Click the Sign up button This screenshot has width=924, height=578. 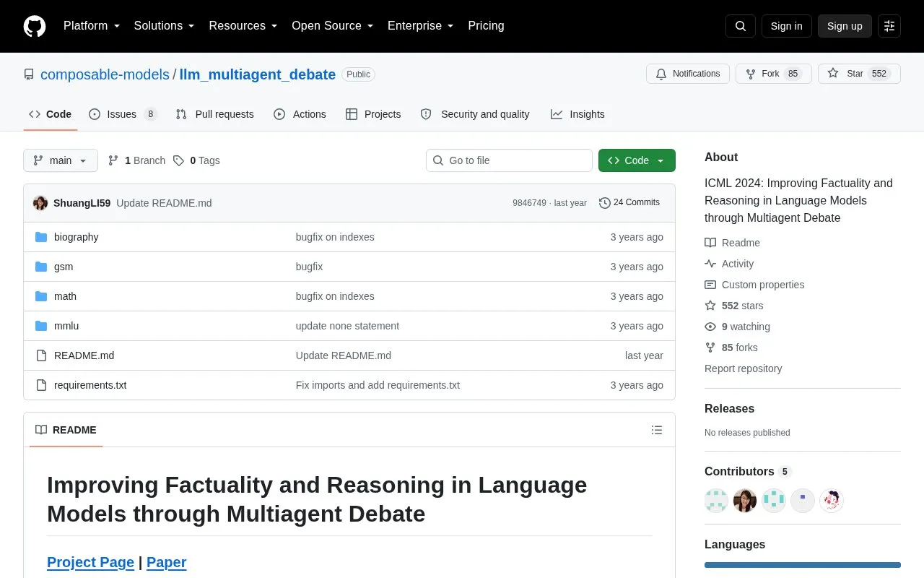pyautogui.click(x=845, y=26)
